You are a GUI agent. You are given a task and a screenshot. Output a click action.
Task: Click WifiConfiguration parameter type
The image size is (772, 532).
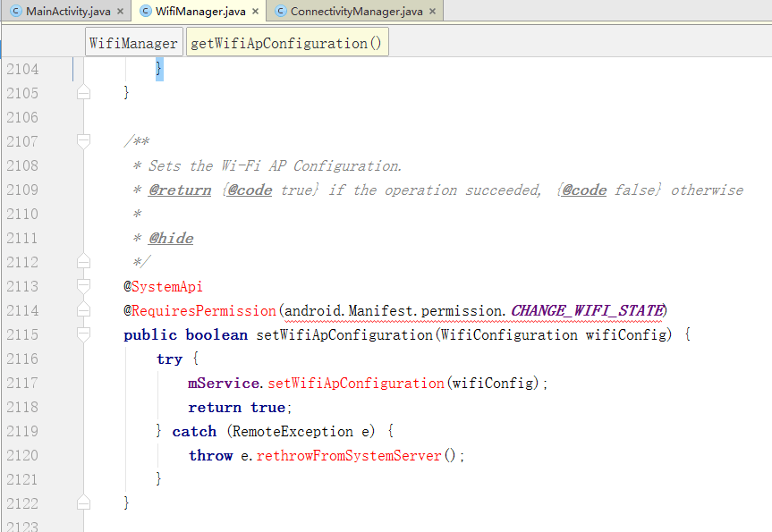(509, 334)
